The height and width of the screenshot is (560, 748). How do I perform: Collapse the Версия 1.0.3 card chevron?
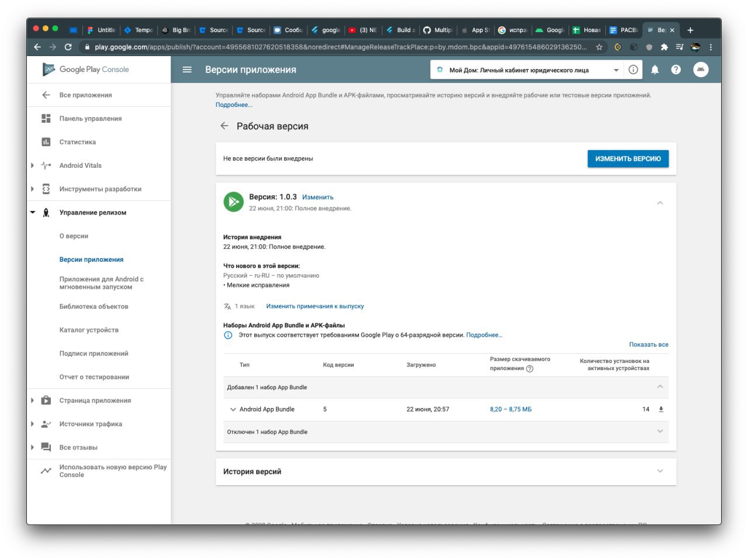tap(660, 203)
